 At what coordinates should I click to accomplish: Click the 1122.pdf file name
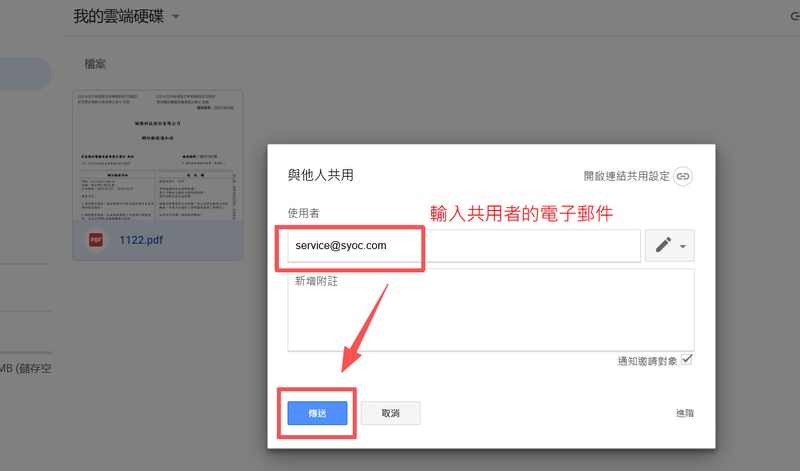[x=141, y=240]
